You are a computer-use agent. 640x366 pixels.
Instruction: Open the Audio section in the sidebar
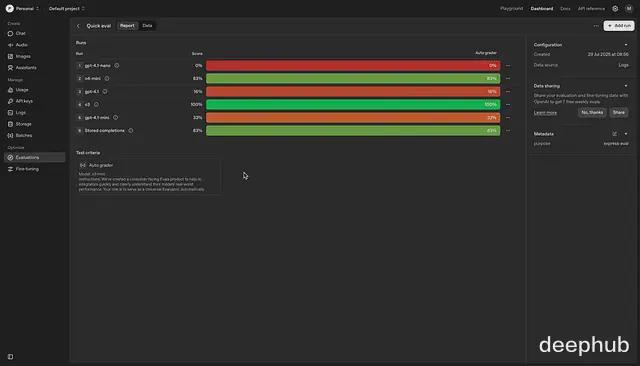[18, 45]
